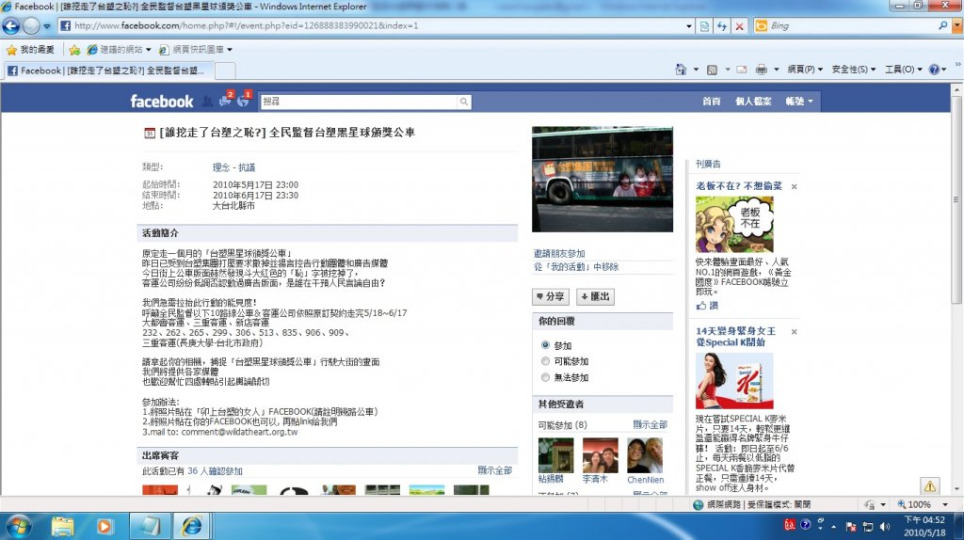964x540 pixels.
Task: Click the Facebook search magnifier icon
Action: tap(464, 102)
